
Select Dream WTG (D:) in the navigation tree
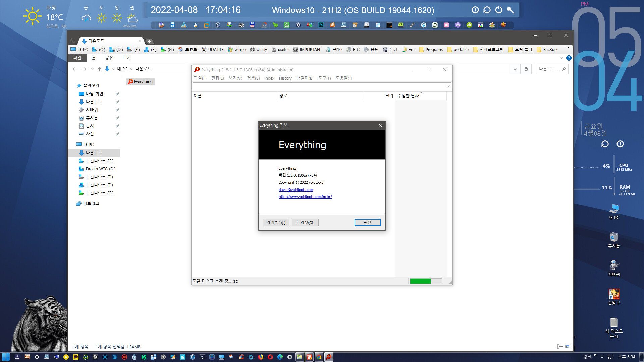point(97,169)
